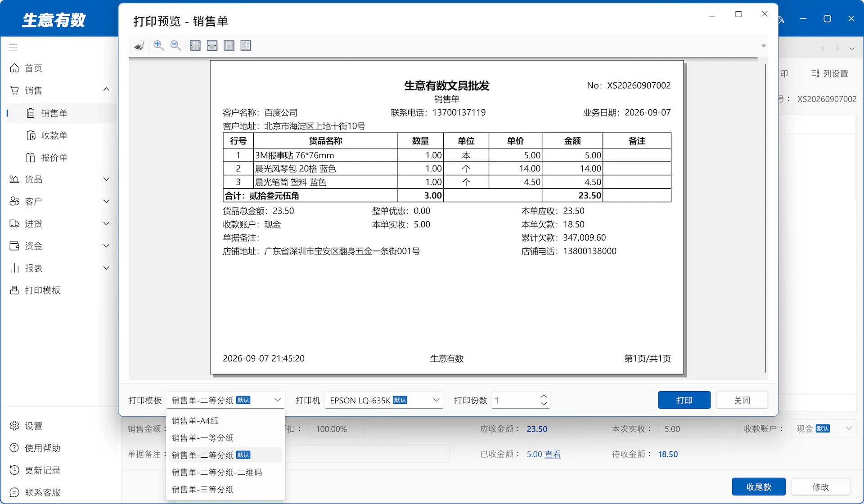This screenshot has width=864, height=504.
Task: Open the 打印机 EPSON LQ-635K dropdown
Action: 384,400
